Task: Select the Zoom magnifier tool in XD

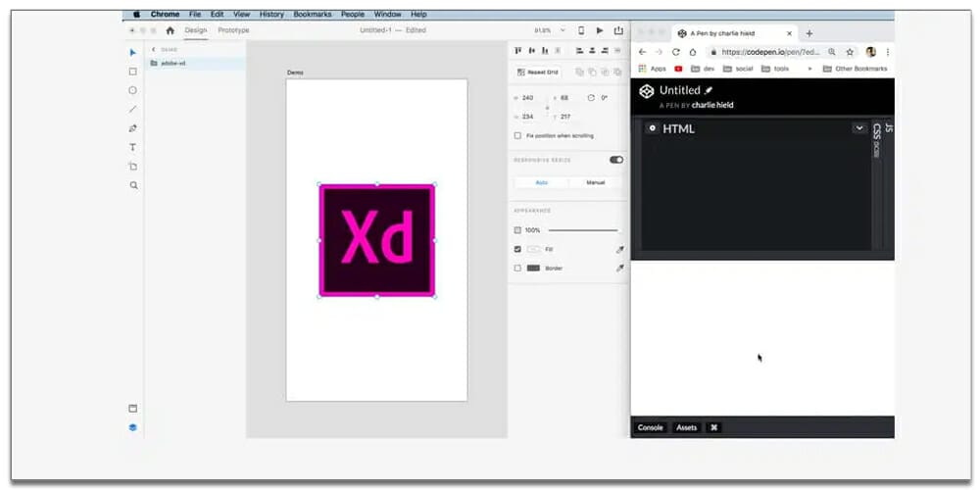Action: (133, 185)
